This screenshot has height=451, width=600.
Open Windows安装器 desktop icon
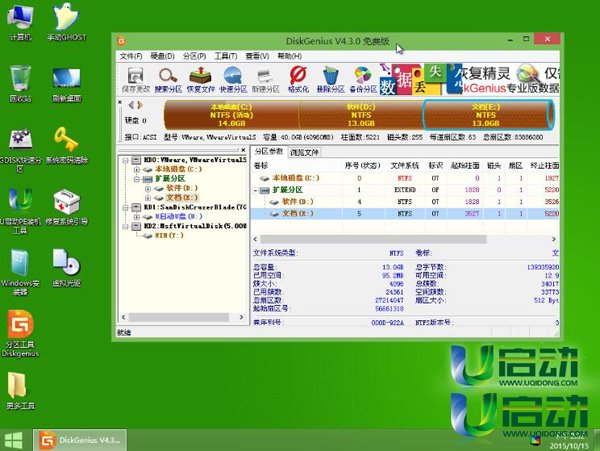[20, 272]
